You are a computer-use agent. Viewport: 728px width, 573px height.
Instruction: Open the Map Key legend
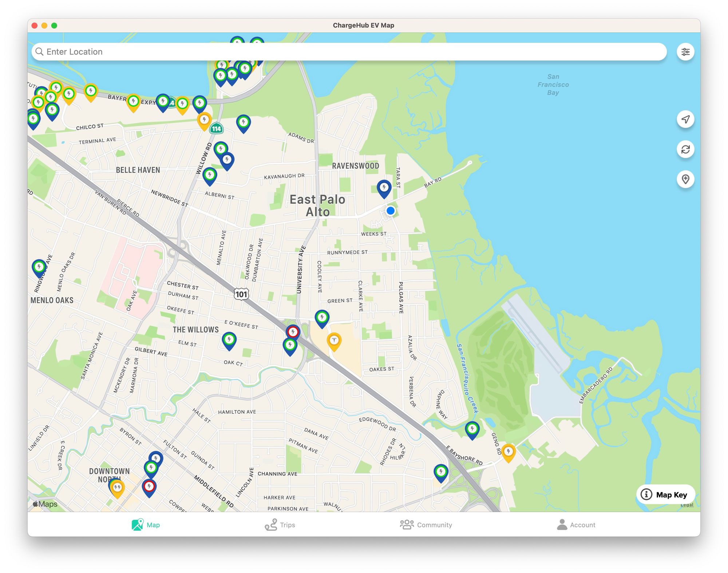pos(665,494)
